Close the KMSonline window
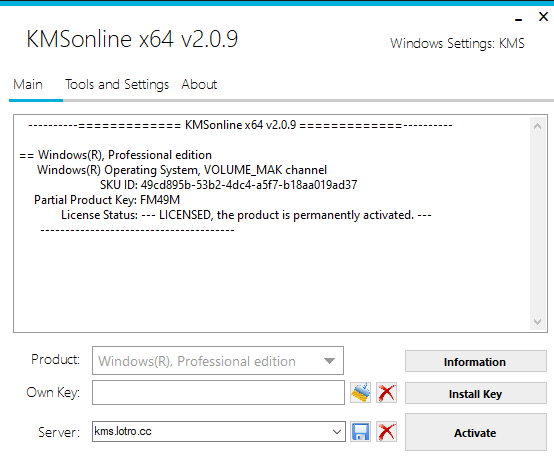This screenshot has height=464, width=554. click(543, 17)
